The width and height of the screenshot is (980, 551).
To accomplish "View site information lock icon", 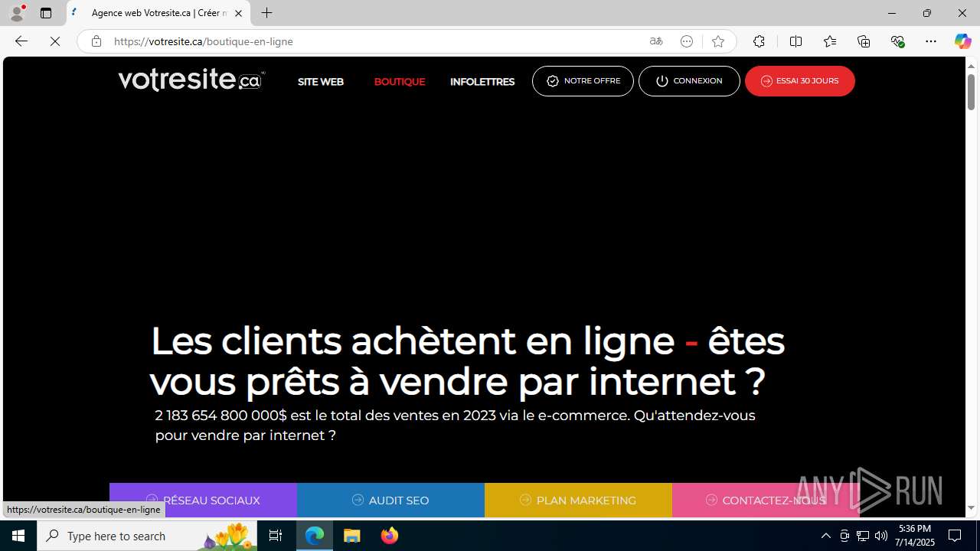I will [x=96, y=41].
